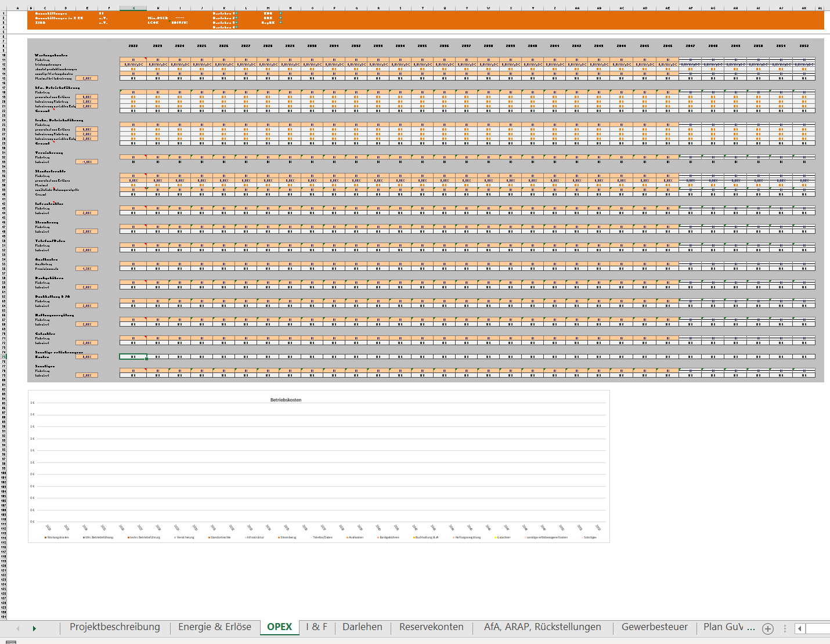Switch to AfA, ARAP, Rückstellungen sheet

pos(543,627)
